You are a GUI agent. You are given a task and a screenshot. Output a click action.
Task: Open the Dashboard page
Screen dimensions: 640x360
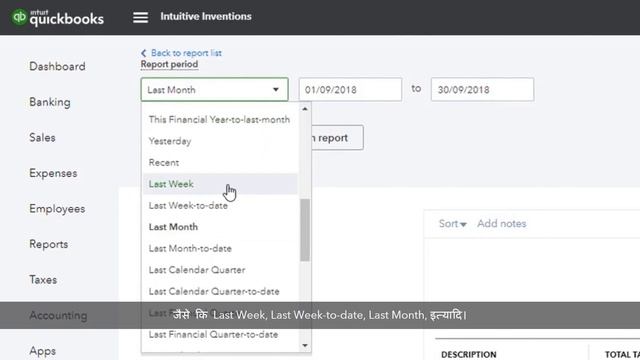coord(57,67)
